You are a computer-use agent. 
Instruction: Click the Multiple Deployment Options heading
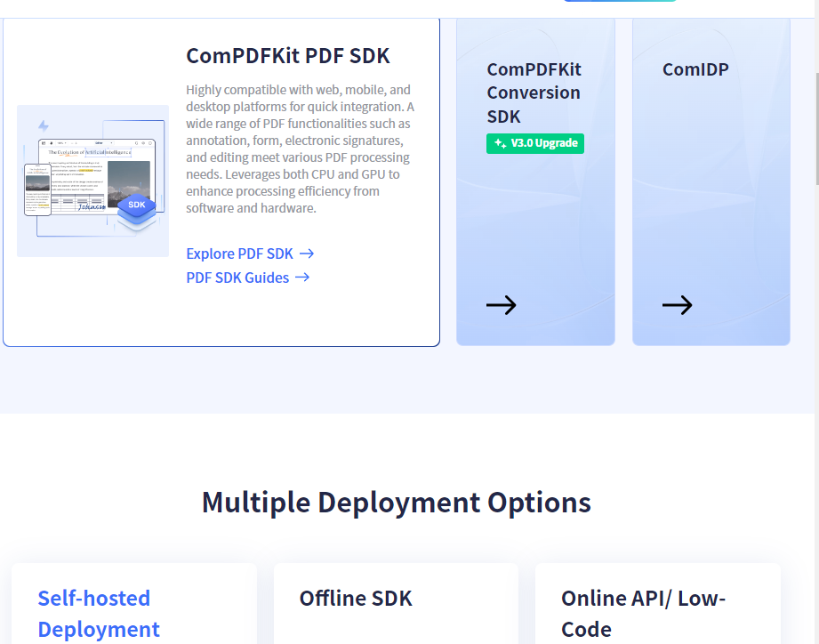397,503
